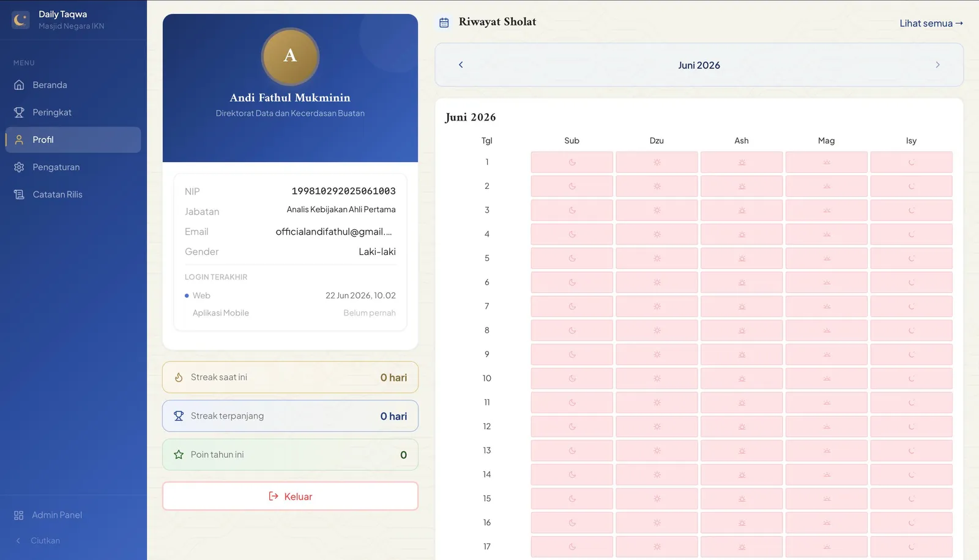Image resolution: width=979 pixels, height=560 pixels.
Task: Click the Beranda home icon in sidebar
Action: coord(19,85)
